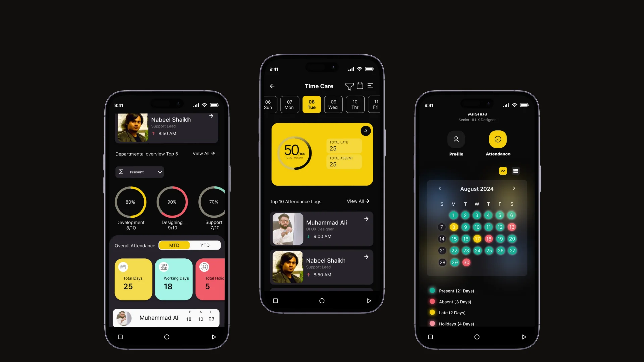
Task: Click the profile icon for Alishba
Action: click(456, 139)
